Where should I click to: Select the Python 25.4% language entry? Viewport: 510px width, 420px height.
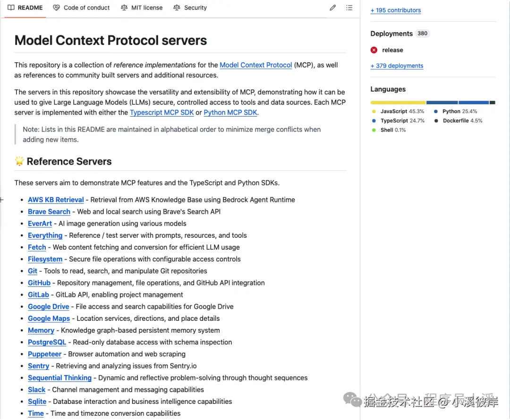455,111
